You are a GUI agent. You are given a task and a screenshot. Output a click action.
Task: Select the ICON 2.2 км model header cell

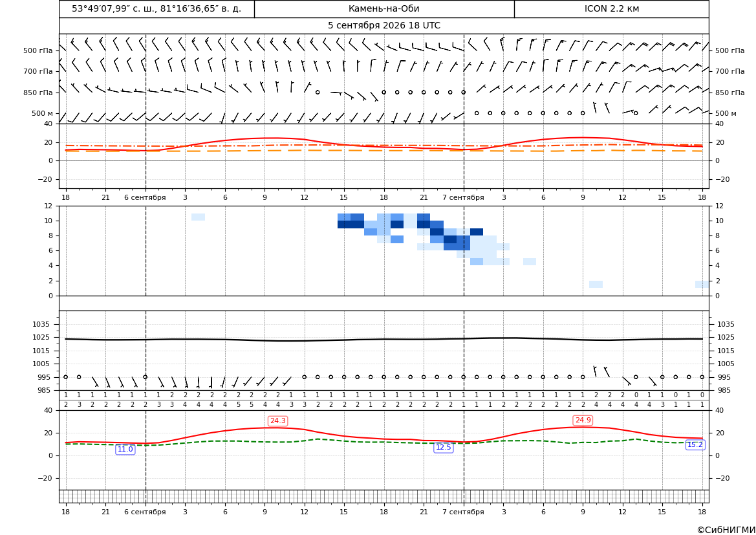612,9
